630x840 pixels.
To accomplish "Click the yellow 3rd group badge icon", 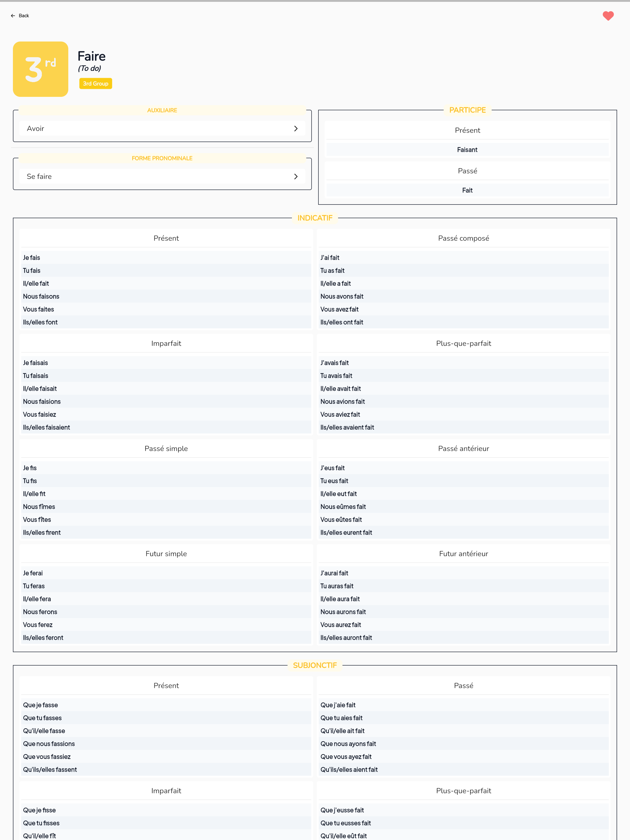I will [x=41, y=69].
